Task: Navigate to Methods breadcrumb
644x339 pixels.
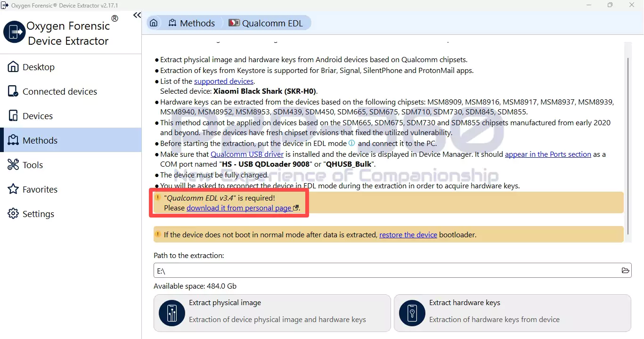Action: 191,23
